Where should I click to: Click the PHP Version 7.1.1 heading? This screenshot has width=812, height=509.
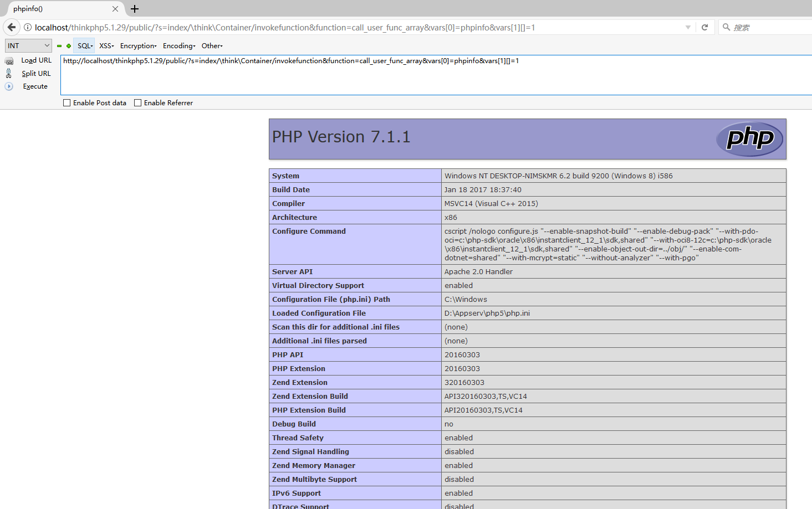click(x=341, y=137)
